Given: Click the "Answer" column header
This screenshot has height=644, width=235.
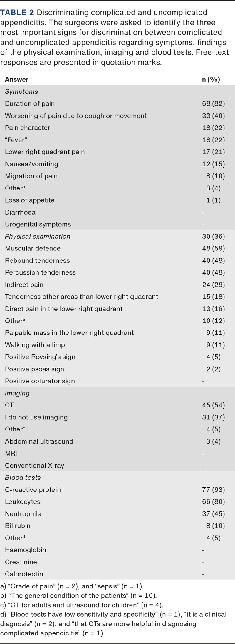Looking at the screenshot, I should tap(17, 79).
